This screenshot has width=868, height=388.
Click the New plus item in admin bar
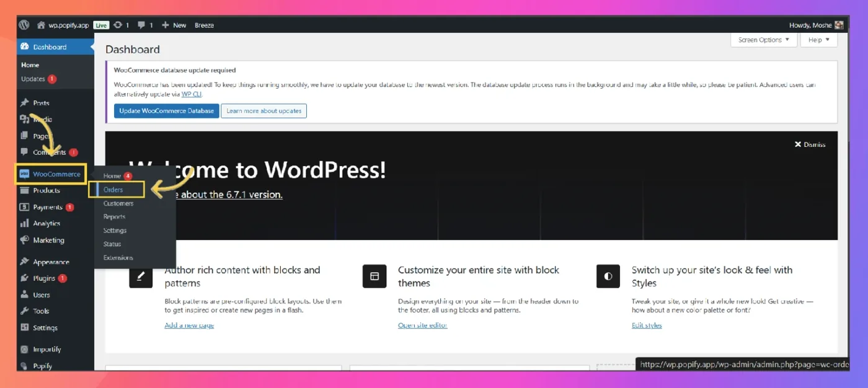click(x=174, y=25)
